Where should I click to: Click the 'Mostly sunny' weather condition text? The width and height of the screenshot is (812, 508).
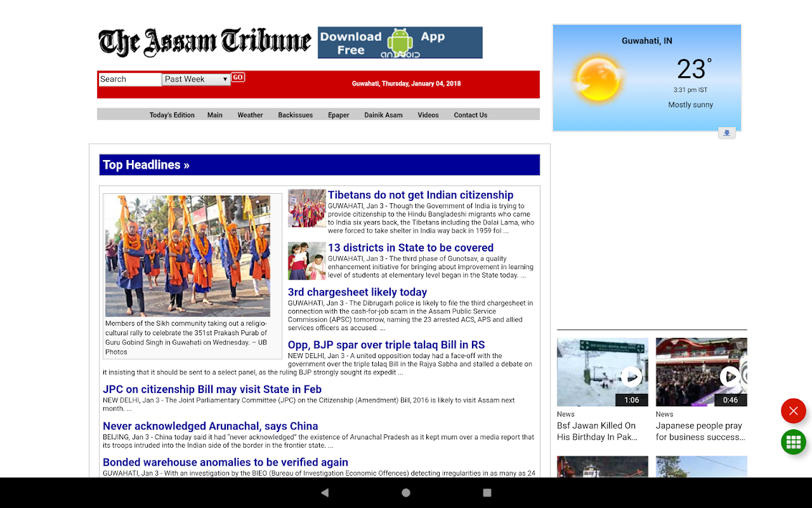[x=691, y=105]
